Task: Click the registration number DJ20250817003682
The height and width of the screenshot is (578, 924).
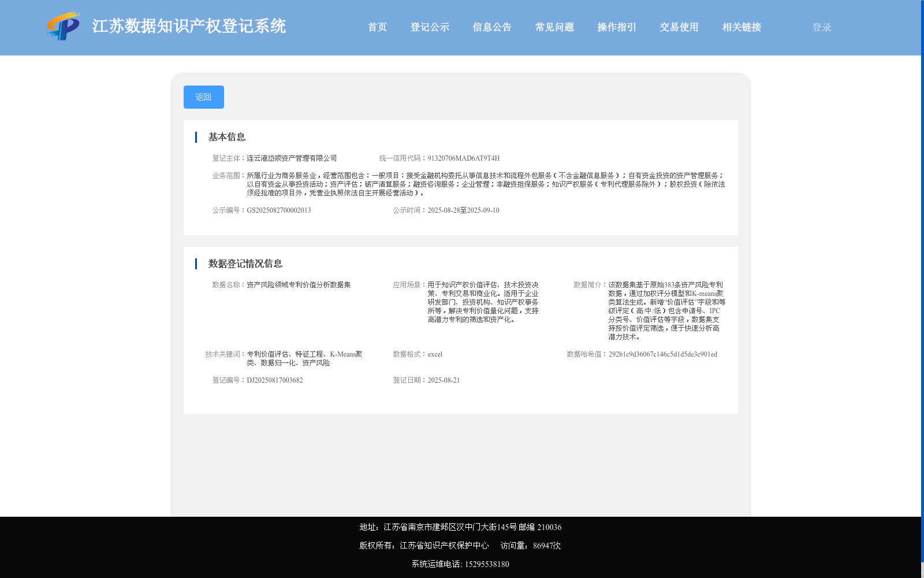Action: coord(275,380)
